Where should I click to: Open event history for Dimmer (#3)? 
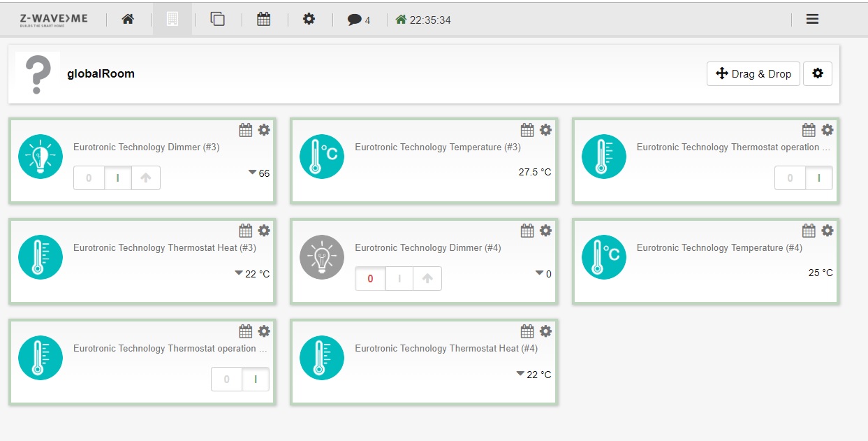246,130
